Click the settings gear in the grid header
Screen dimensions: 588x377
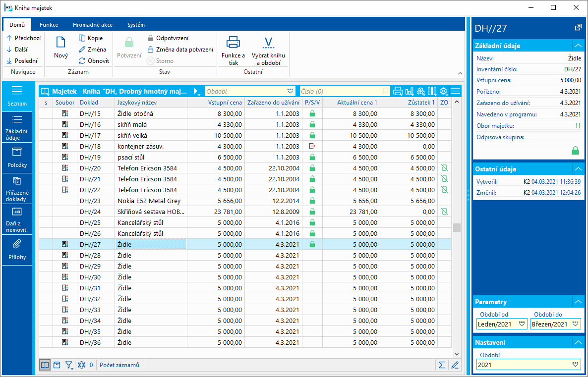pyautogui.click(x=443, y=91)
